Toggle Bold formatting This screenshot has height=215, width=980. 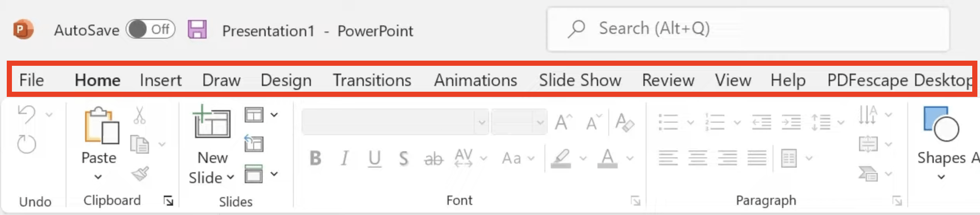click(x=315, y=158)
